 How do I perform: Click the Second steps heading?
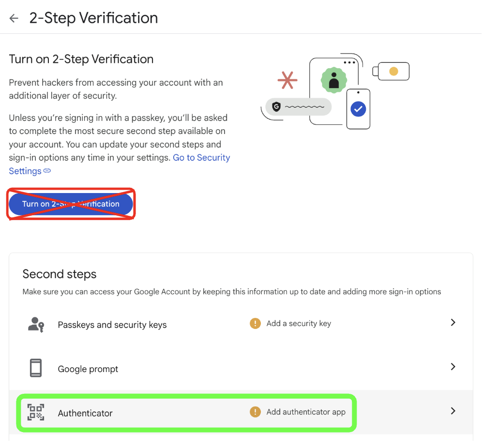(x=60, y=274)
